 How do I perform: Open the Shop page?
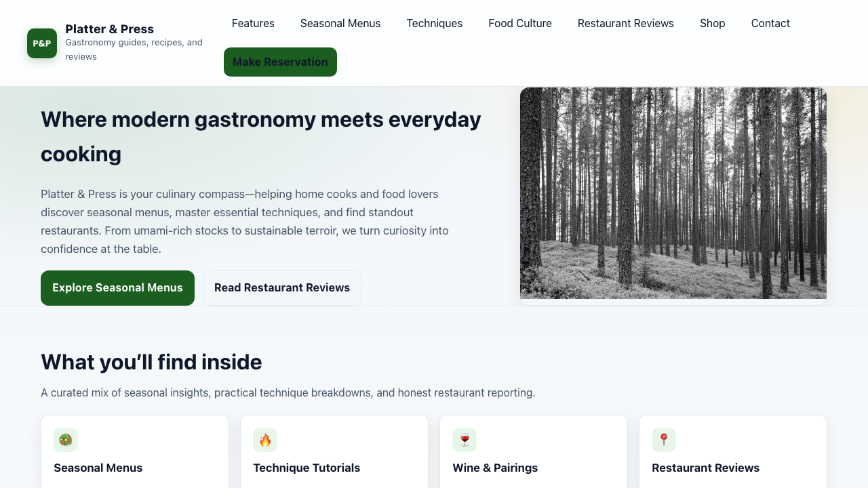click(712, 23)
